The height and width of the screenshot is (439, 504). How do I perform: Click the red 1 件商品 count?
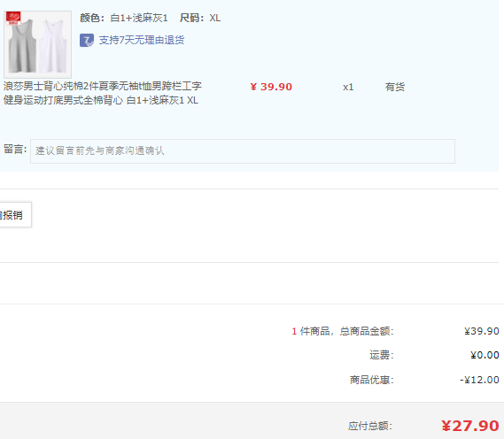pos(294,331)
